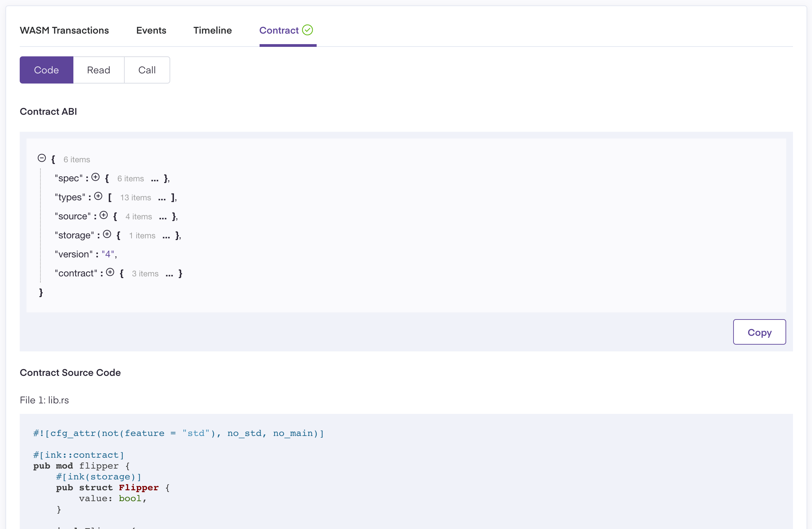Select the Code view segment
Image resolution: width=812 pixels, height=529 pixels.
pos(47,70)
